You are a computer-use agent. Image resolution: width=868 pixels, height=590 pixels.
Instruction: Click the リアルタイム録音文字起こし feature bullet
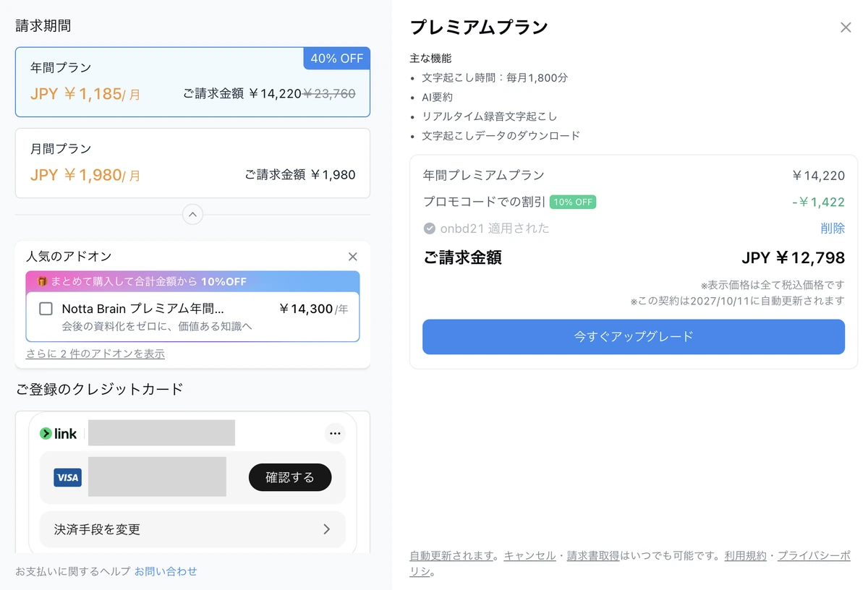click(x=490, y=116)
